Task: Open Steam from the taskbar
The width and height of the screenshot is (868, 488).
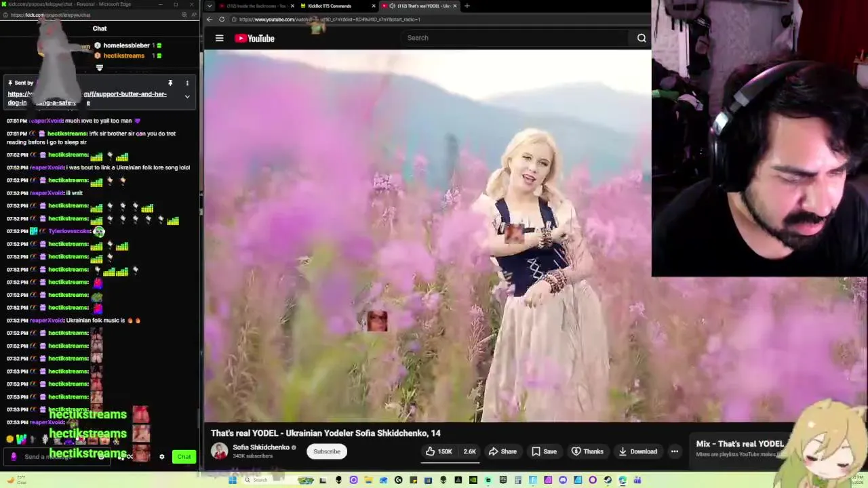Action: click(608, 480)
